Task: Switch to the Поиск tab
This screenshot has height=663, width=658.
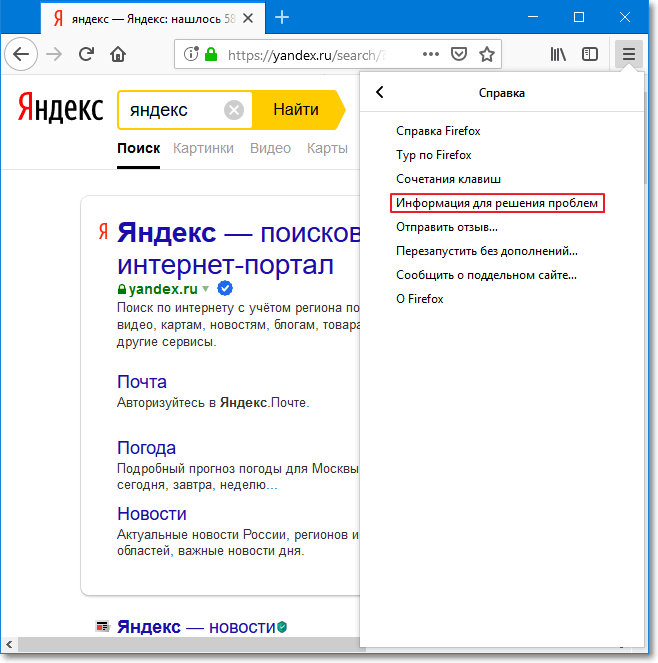Action: (x=138, y=148)
